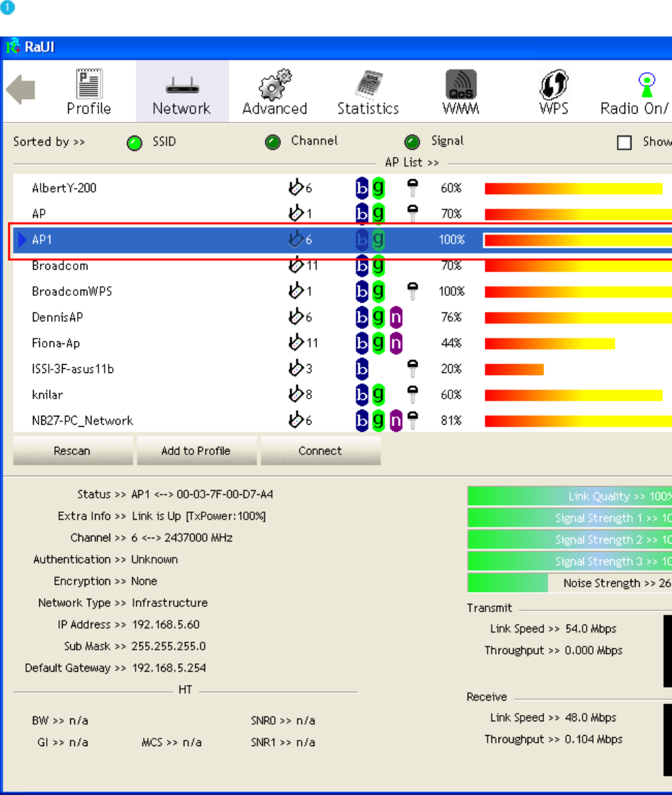
Task: Click the Link Quality bar
Action: [570, 496]
